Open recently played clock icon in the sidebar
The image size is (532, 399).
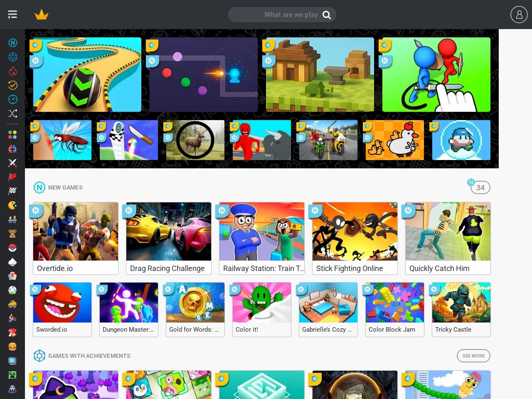pyautogui.click(x=13, y=99)
